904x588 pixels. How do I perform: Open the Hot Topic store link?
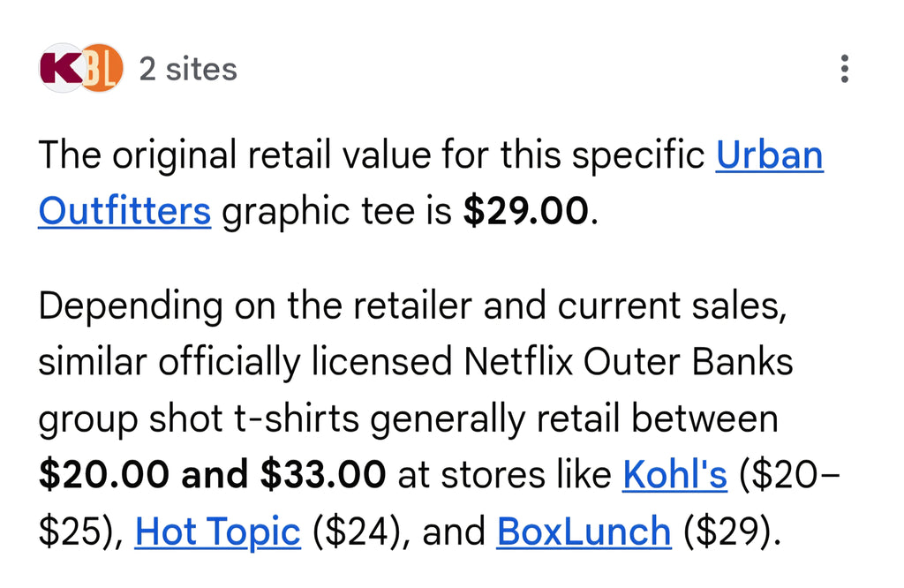[x=217, y=531]
